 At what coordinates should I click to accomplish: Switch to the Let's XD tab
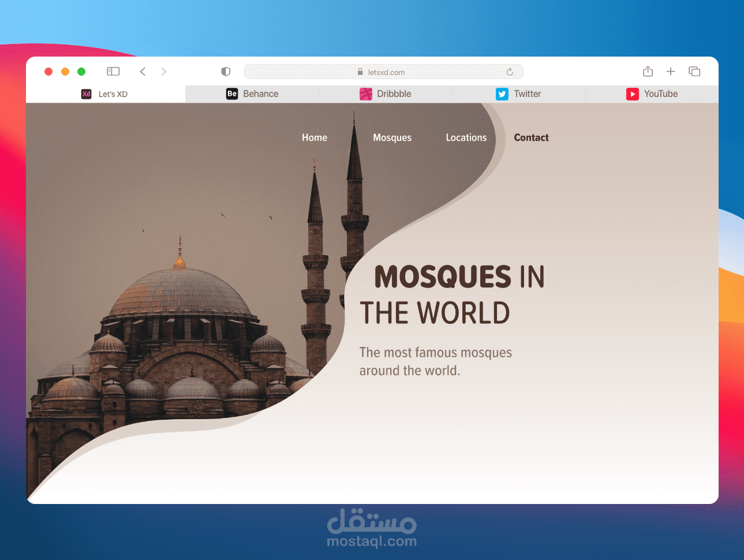click(106, 94)
